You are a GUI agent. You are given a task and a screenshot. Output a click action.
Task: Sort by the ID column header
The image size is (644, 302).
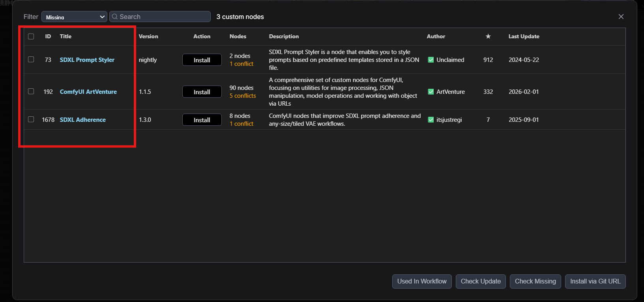(48, 36)
